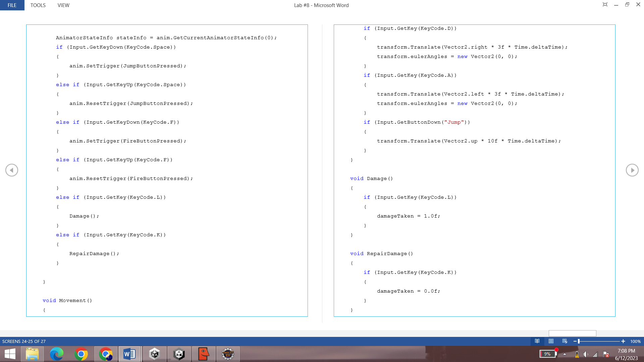Toggle Read Mode view
This screenshot has height=362, width=644.
coord(537,341)
